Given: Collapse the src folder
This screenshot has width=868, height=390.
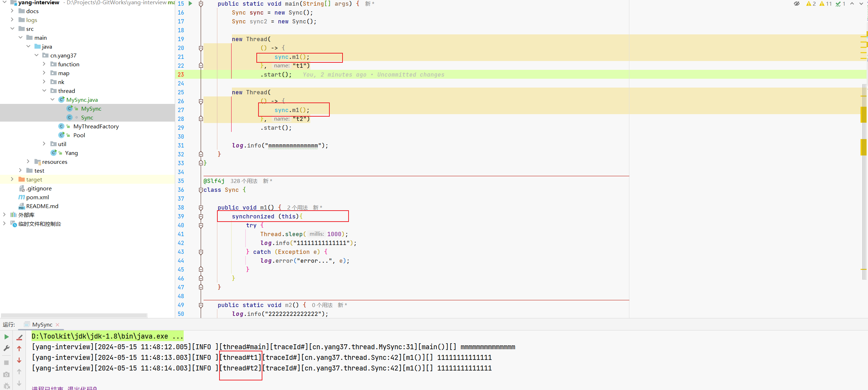Looking at the screenshot, I should pos(12,29).
